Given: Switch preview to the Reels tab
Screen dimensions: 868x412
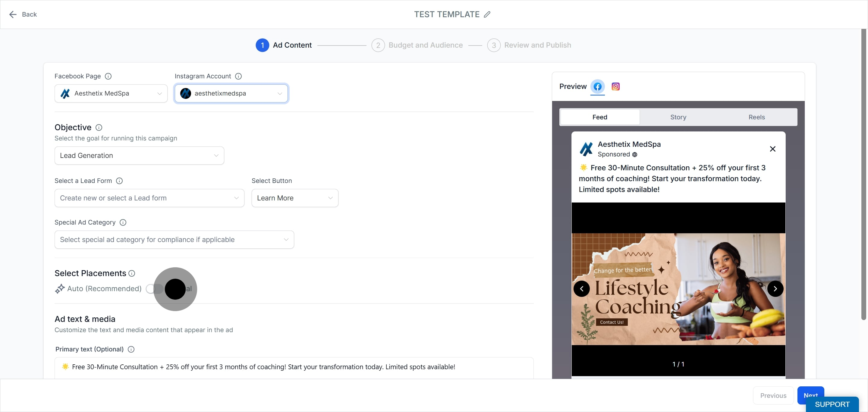Looking at the screenshot, I should point(756,117).
